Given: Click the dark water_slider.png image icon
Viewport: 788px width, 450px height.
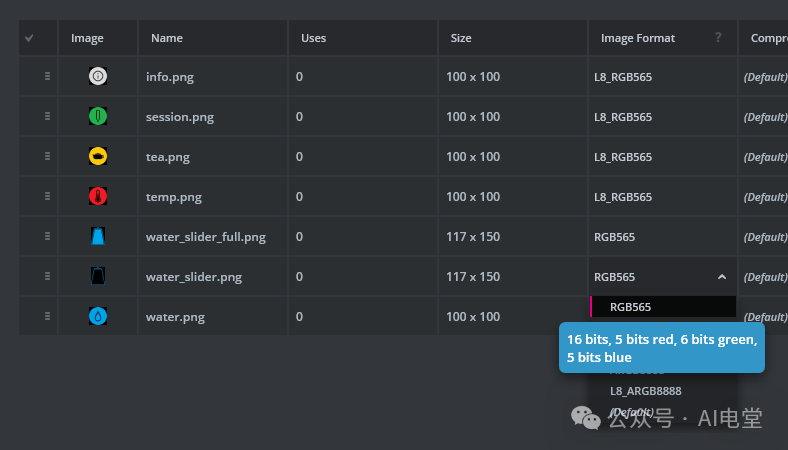Looking at the screenshot, I should point(98,276).
